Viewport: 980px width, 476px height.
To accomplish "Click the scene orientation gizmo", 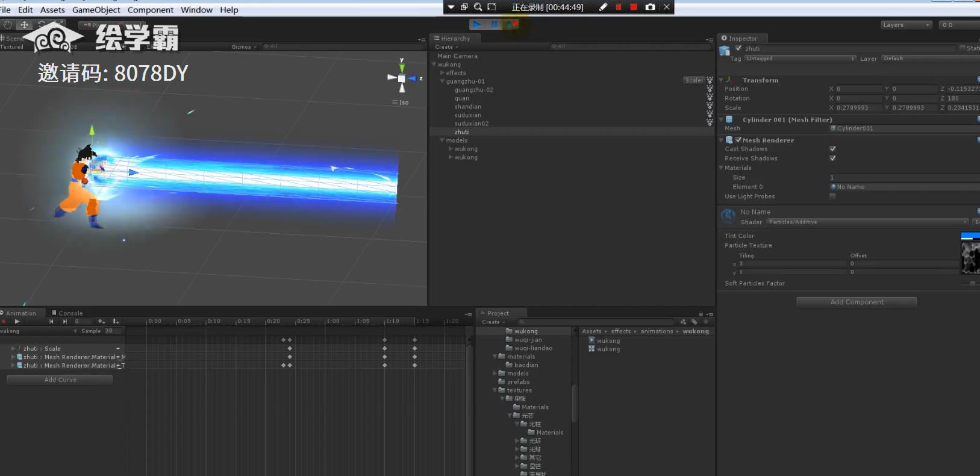I will pos(402,78).
